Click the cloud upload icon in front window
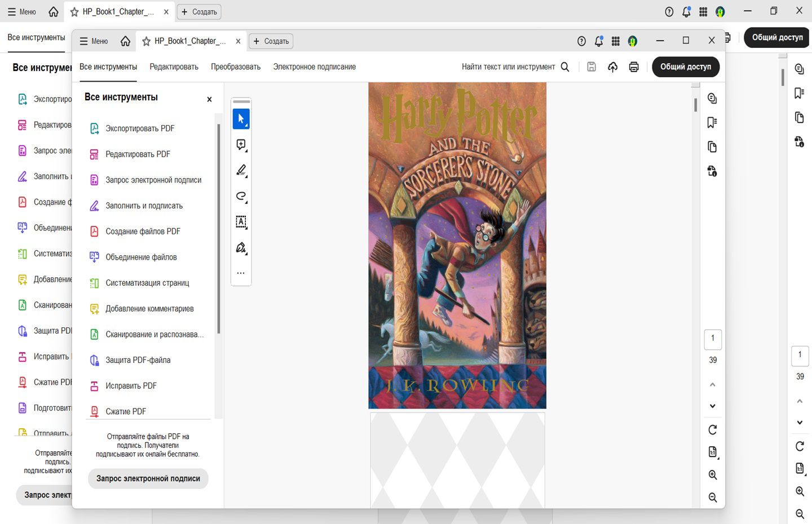 [x=613, y=67]
